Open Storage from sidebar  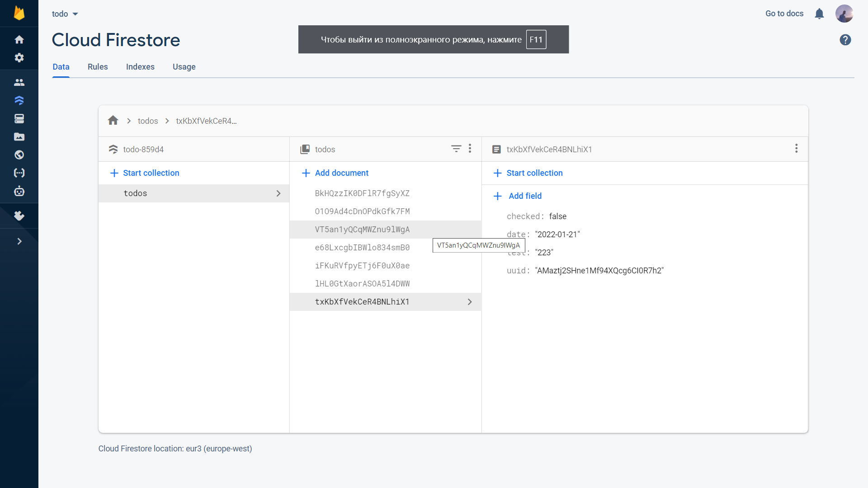(x=19, y=136)
